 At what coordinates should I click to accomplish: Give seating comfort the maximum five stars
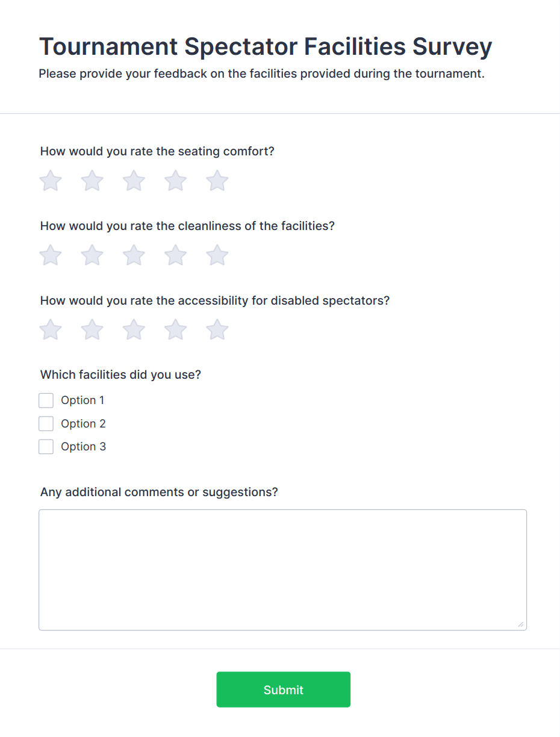coord(217,181)
